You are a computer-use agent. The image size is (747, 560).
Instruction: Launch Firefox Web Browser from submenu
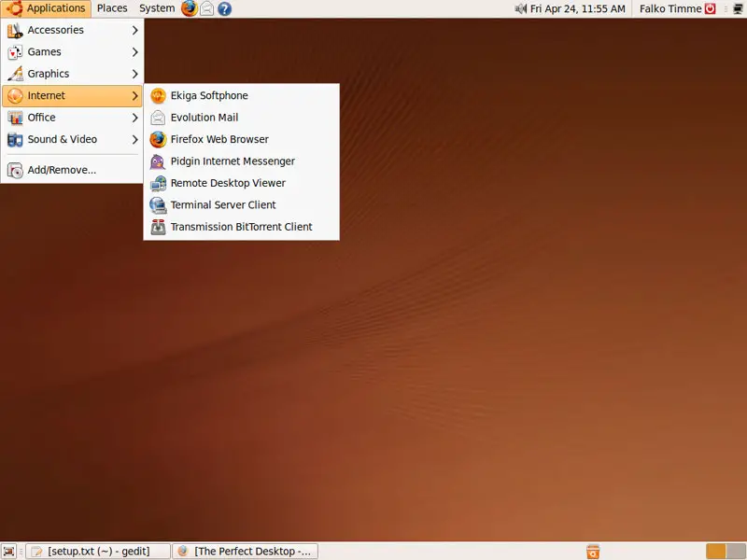(242, 139)
